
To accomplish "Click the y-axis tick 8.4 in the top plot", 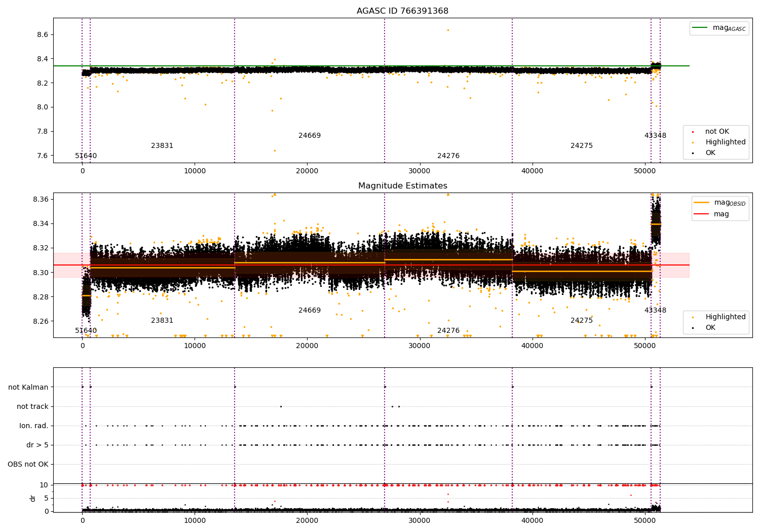I will point(42,59).
